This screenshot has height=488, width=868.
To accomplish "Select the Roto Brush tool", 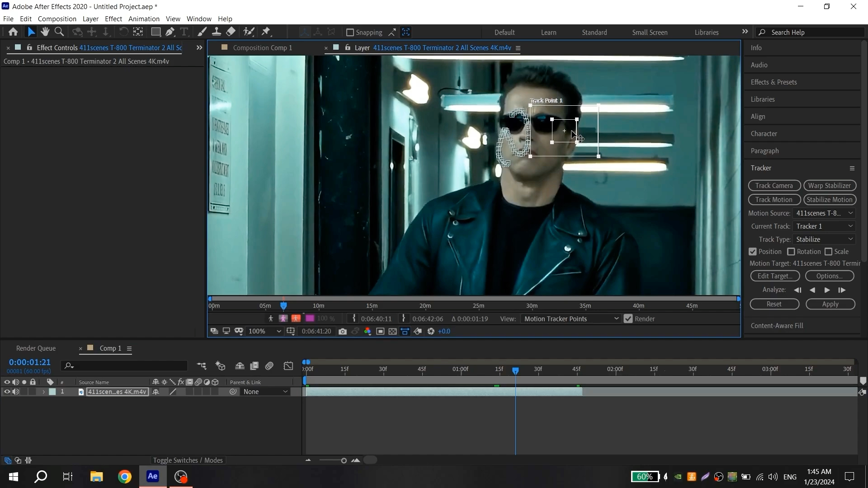I will pos(249,32).
